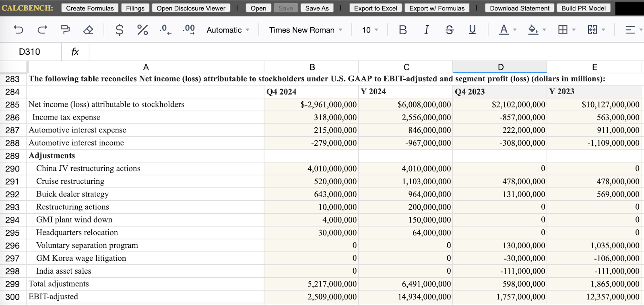The height and width of the screenshot is (305, 644).
Task: Toggle Underline formatting
Action: [x=473, y=30]
